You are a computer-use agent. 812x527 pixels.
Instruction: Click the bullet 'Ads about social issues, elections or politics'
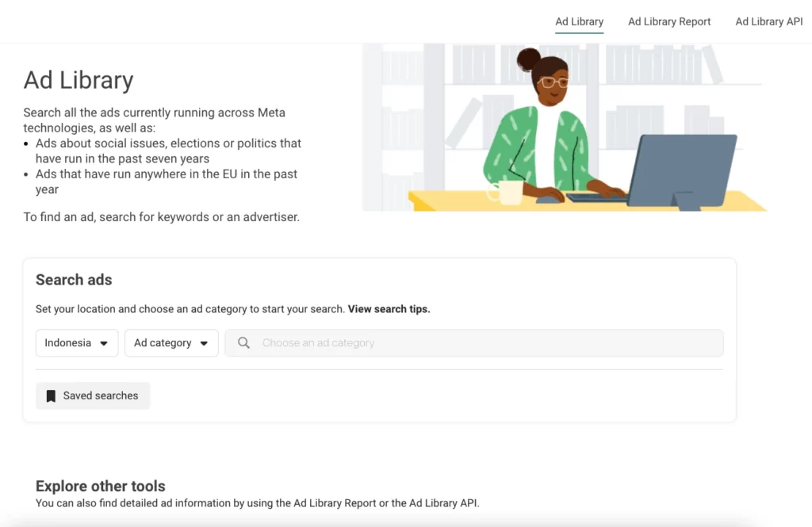pos(168,151)
